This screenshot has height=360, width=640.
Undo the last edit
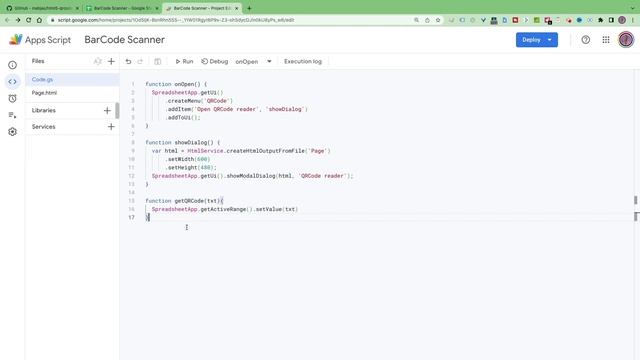tap(128, 62)
